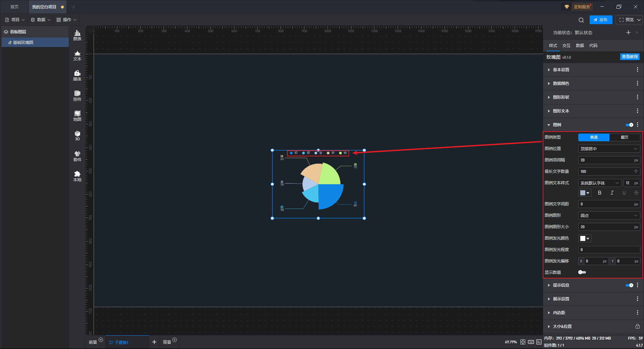The width and height of the screenshot is (644, 349).
Task: Open the 图例图形 shape dropdown
Action: coord(609,215)
